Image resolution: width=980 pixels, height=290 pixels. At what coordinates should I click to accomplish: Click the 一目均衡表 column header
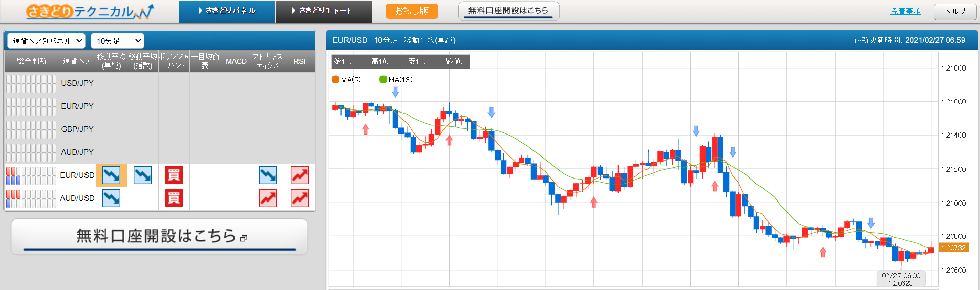click(205, 61)
